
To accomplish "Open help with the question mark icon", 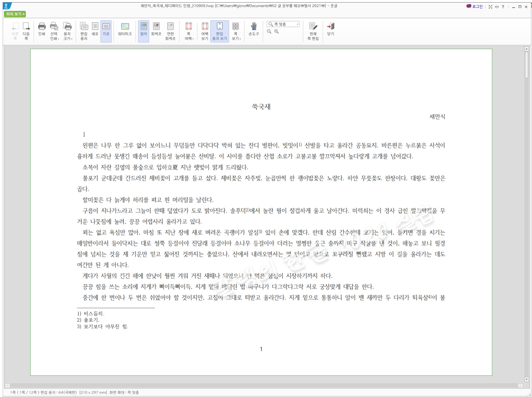I will click(x=503, y=6).
